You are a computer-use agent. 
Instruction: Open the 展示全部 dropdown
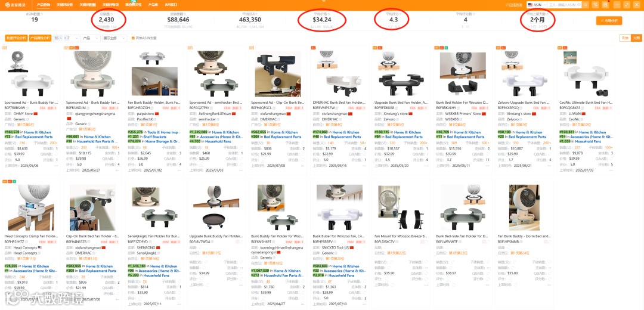pyautogui.click(x=115, y=38)
